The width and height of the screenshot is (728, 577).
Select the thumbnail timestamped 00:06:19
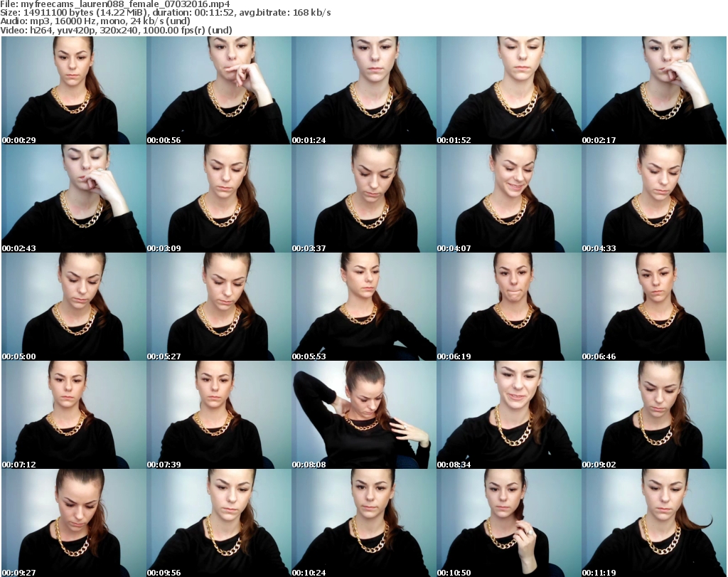point(509,307)
